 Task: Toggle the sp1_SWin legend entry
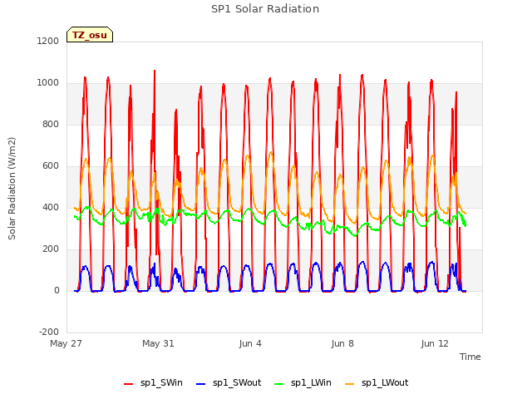153,383
